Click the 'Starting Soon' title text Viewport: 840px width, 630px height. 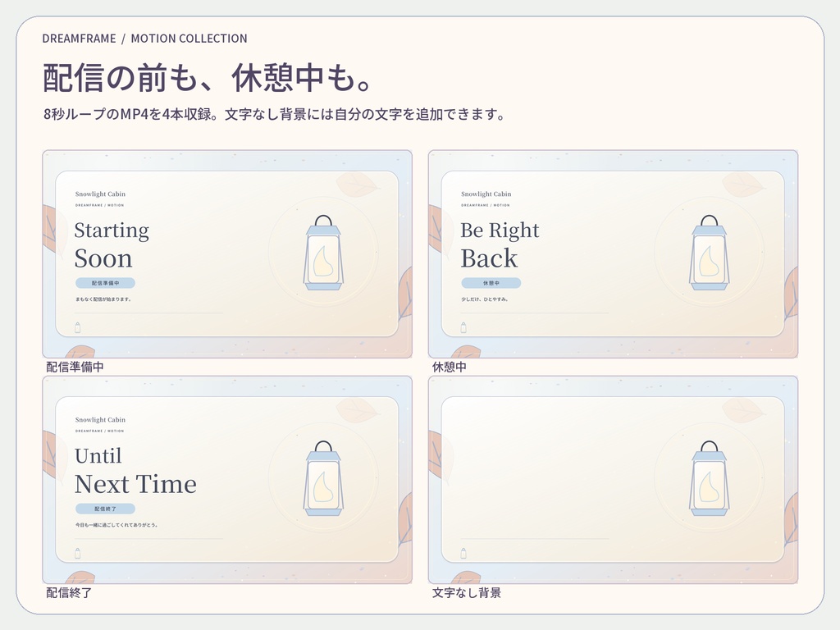[112, 244]
